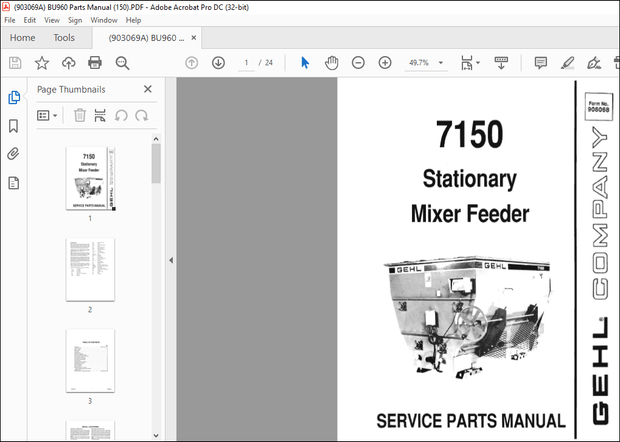Open the scrolling mode read tool
This screenshot has height=442, width=620.
[x=501, y=63]
